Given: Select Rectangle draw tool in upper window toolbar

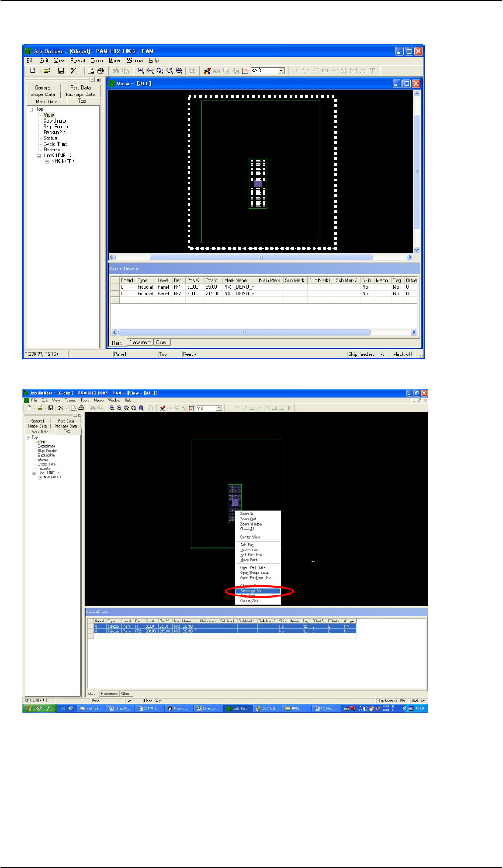Looking at the screenshot, I should (324, 71).
